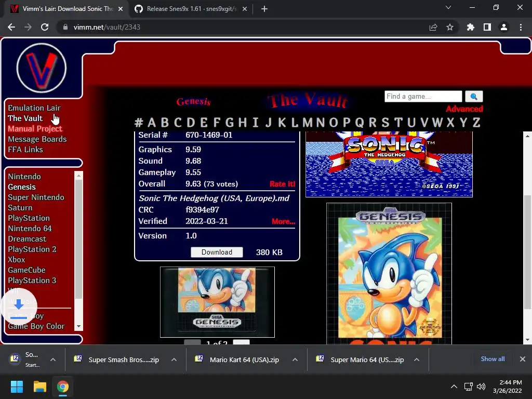This screenshot has height=399, width=532.
Task: Go back with browser back arrow
Action: pos(11,27)
